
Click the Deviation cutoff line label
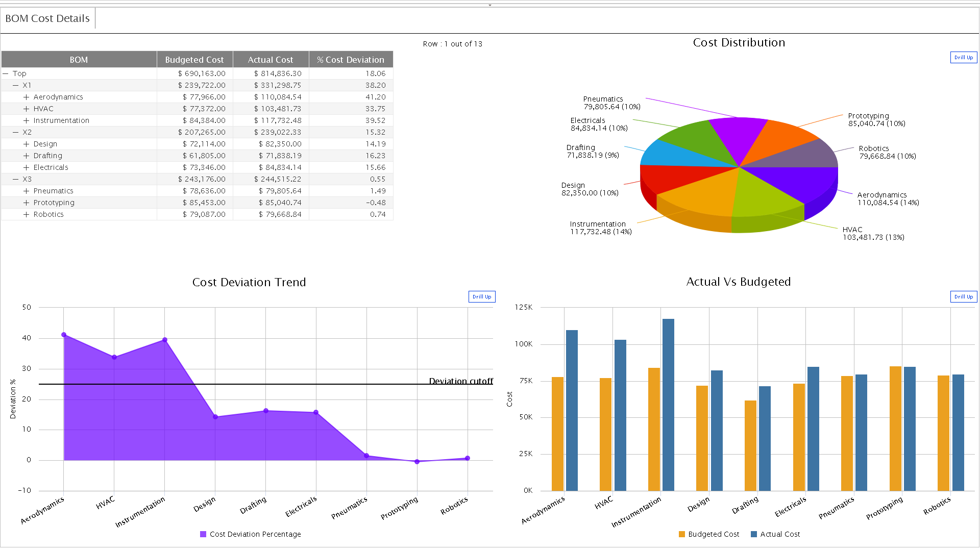[461, 381]
